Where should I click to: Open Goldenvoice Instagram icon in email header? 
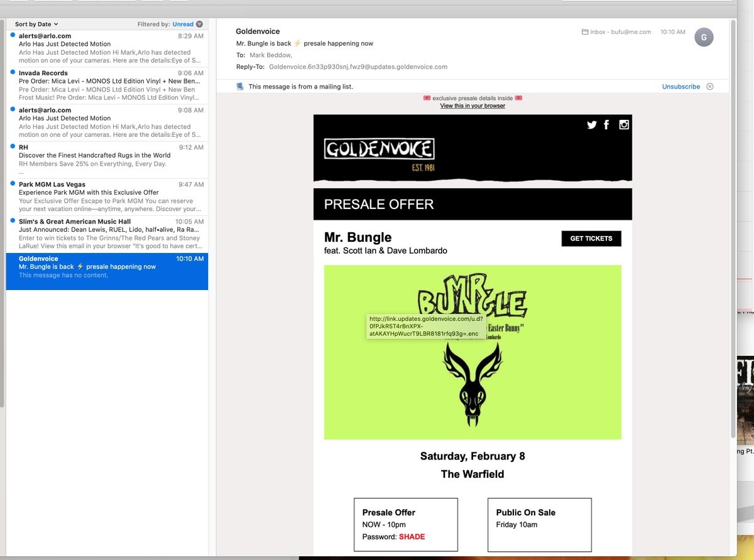pyautogui.click(x=624, y=124)
